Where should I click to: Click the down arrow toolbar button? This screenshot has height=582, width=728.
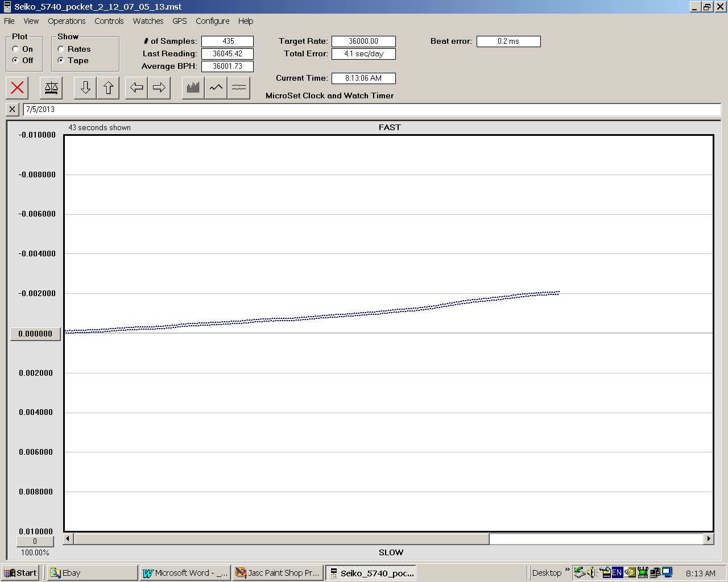coord(85,88)
